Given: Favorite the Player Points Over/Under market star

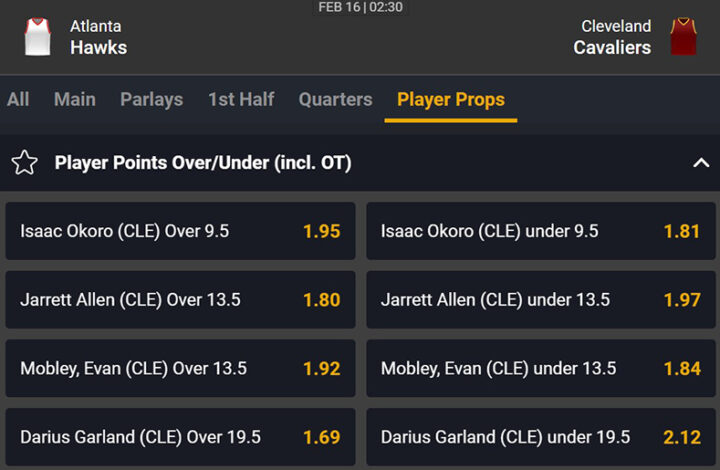Looking at the screenshot, I should click(24, 163).
